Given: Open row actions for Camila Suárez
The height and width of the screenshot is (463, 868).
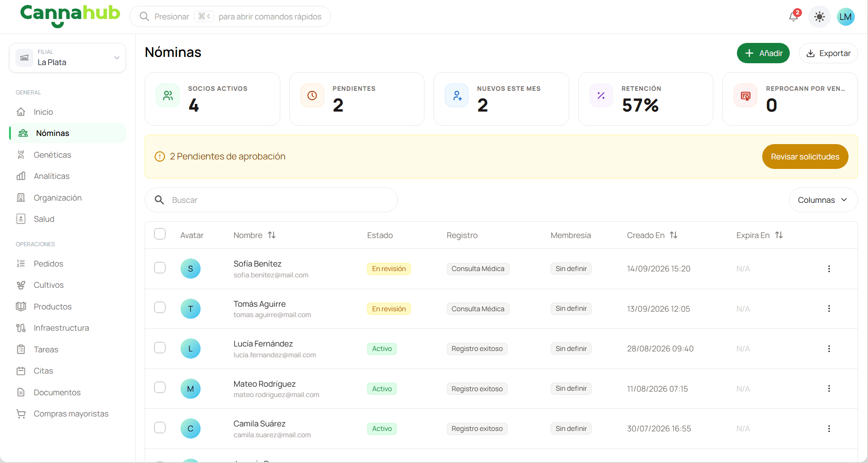Looking at the screenshot, I should 829,429.
